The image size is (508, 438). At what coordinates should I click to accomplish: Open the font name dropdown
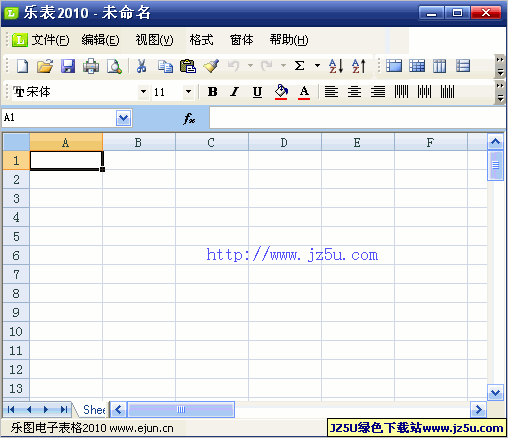click(x=143, y=91)
